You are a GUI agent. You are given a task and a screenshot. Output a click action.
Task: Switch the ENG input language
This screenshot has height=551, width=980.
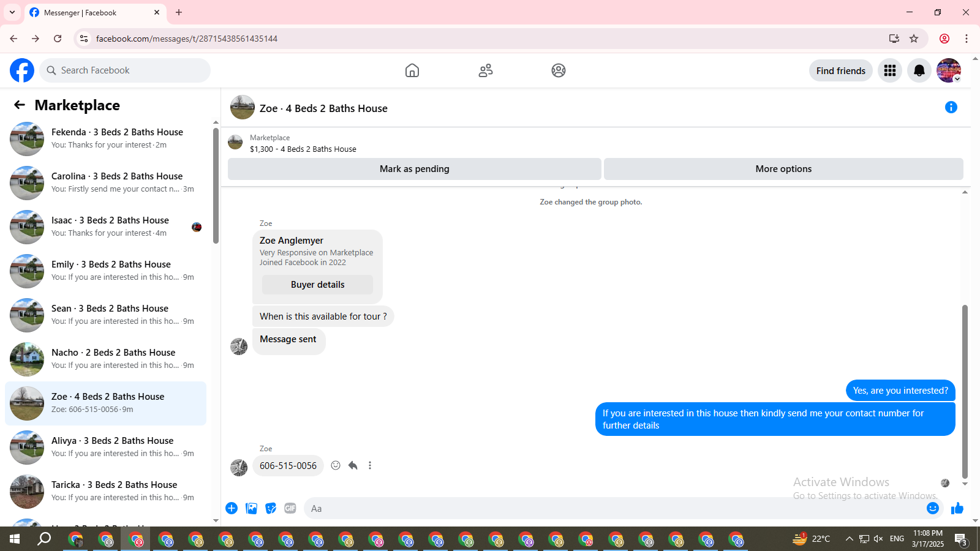tap(897, 539)
